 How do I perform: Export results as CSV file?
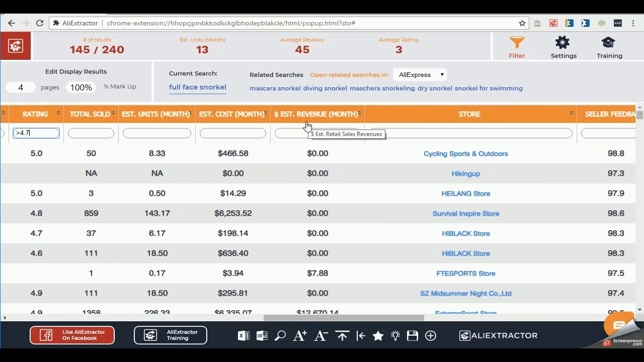point(262,336)
